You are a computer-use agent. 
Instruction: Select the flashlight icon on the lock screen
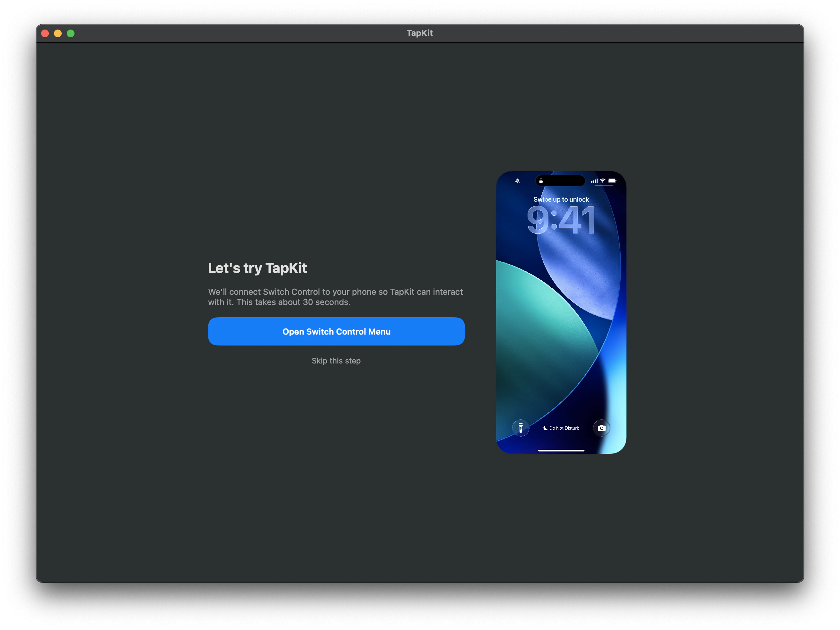tap(521, 428)
